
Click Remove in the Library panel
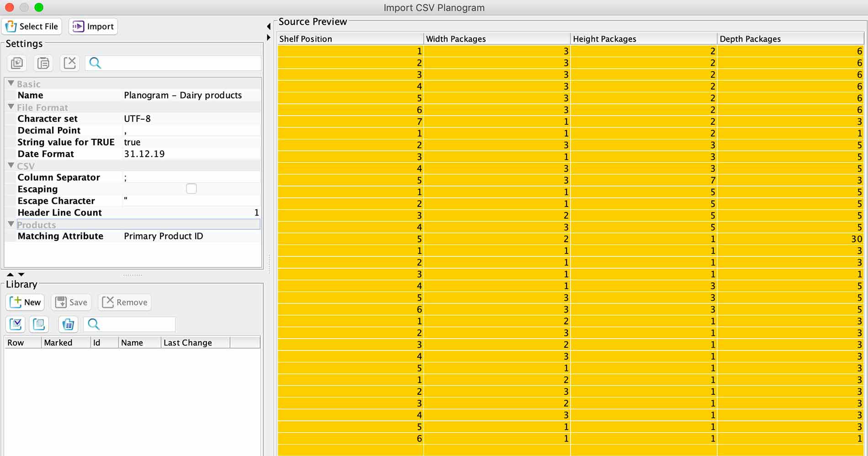[125, 302]
